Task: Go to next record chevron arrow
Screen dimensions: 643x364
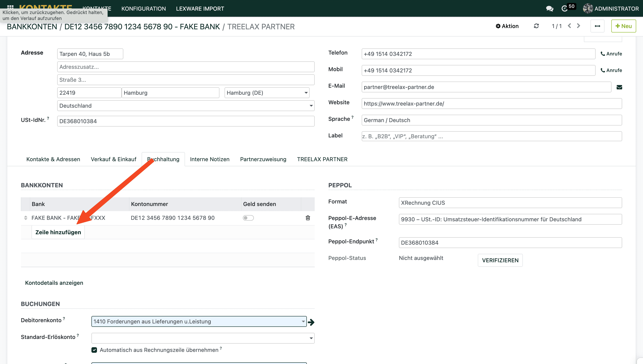Action: [578, 26]
